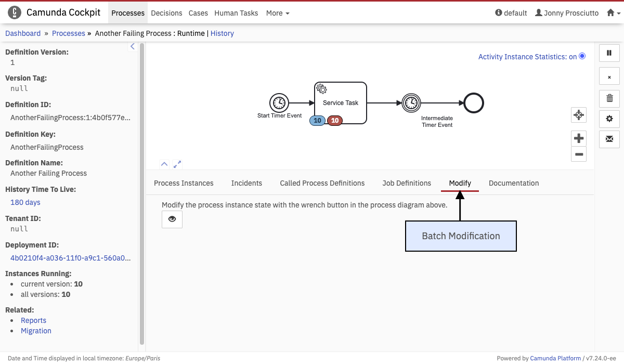Zoom in the diagram with plus button
Viewport: 624px width, 364px height.
tap(578, 138)
